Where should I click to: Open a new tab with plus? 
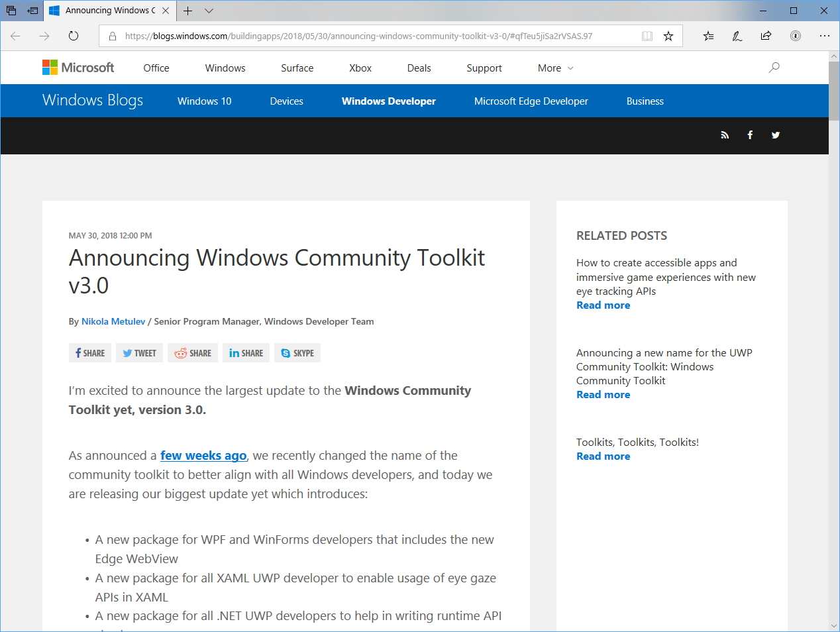click(188, 11)
